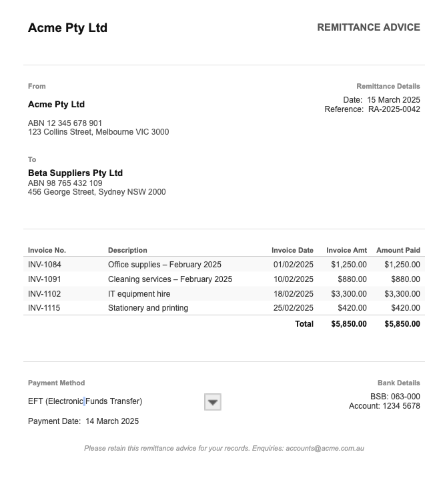Select the IT equipment hire description
The width and height of the screenshot is (447, 504).
click(139, 294)
